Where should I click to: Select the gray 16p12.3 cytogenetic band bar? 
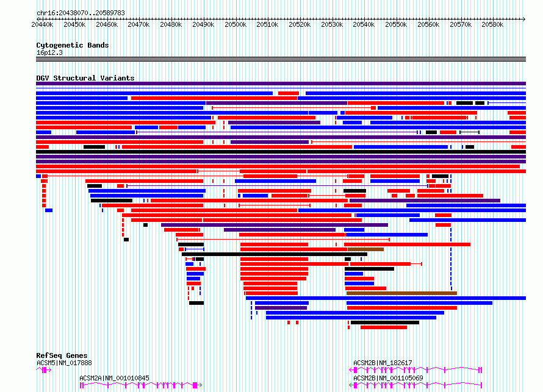click(281, 59)
